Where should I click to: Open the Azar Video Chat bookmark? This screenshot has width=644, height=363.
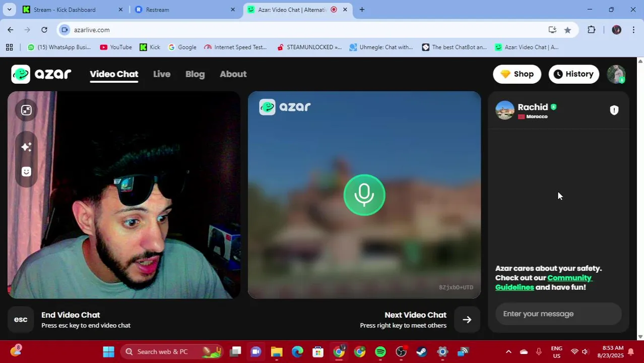pyautogui.click(x=527, y=47)
